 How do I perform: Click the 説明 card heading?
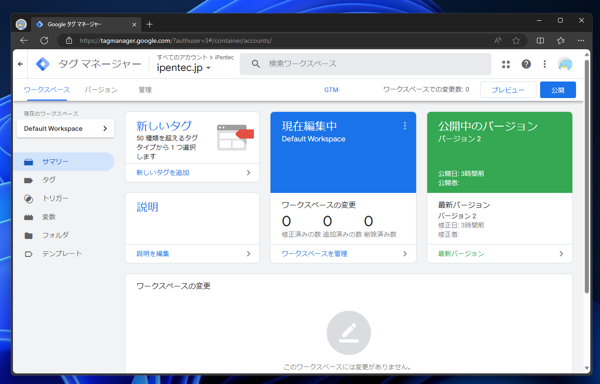(x=147, y=207)
